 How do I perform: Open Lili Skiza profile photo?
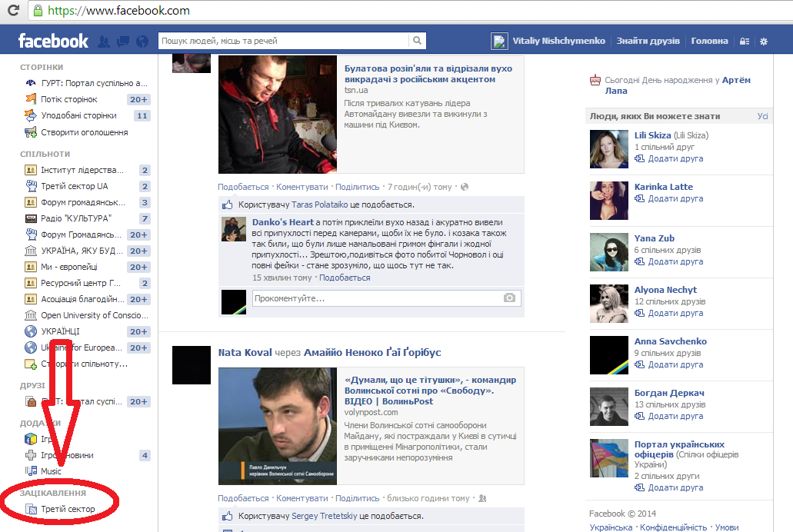pos(609,149)
